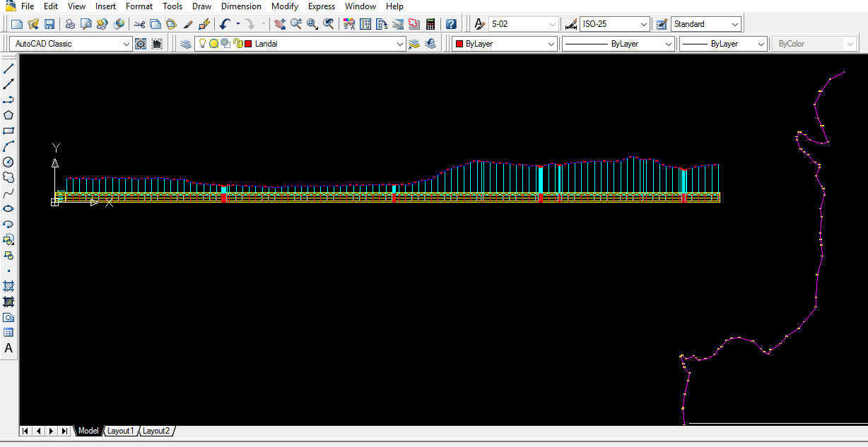The height and width of the screenshot is (447, 868).
Task: Select the Pan Realtime tool
Action: (280, 23)
